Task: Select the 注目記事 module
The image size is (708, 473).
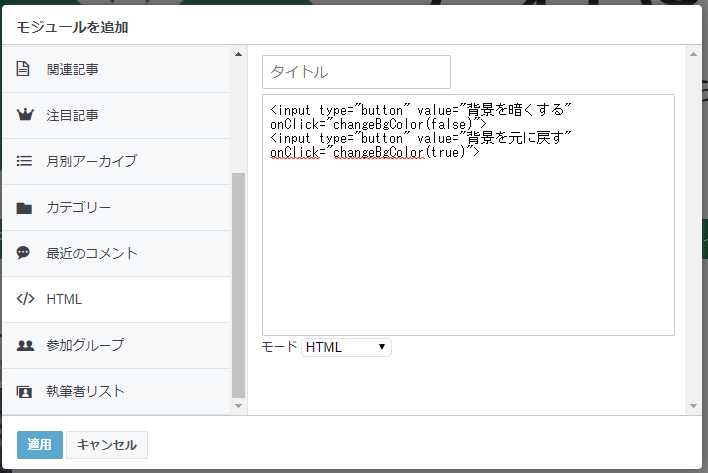Action: (116, 116)
